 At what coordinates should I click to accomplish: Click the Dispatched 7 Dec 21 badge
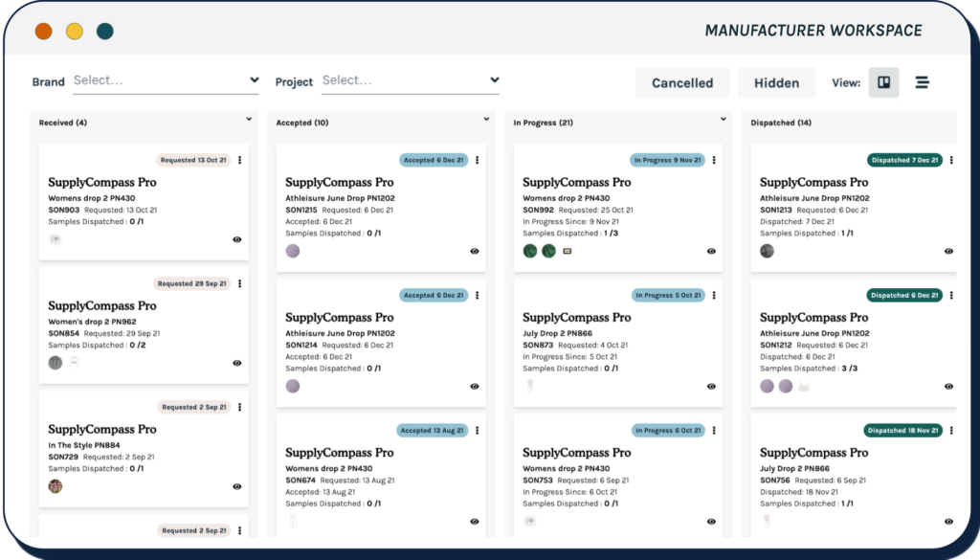click(x=905, y=160)
